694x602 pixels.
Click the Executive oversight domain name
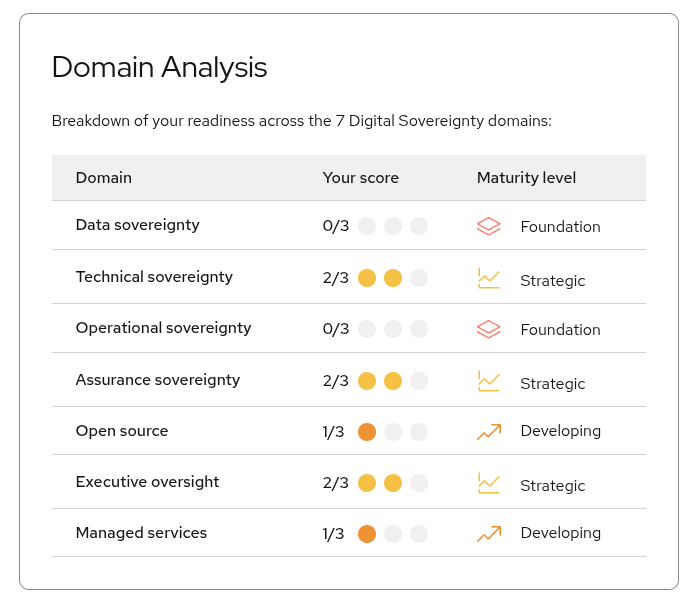pos(147,482)
